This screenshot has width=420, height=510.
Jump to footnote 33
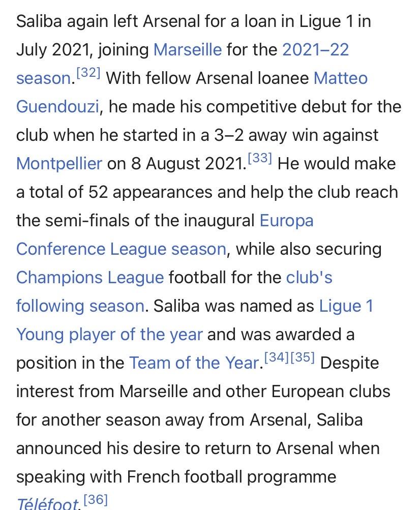(260, 159)
